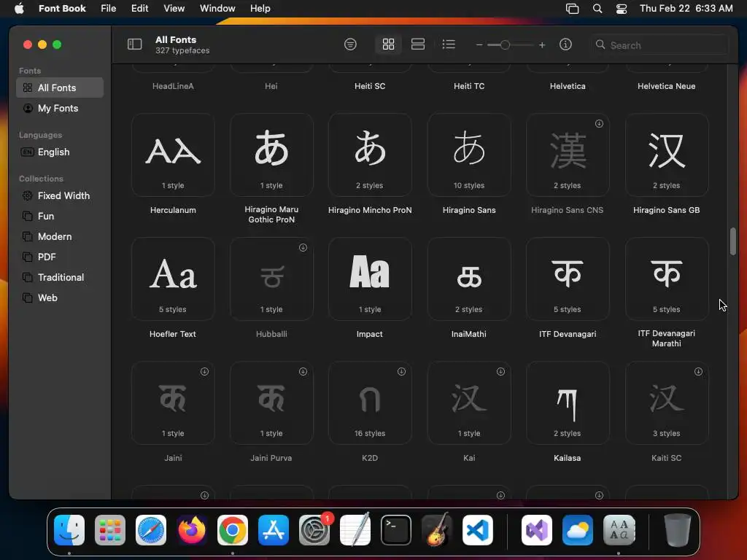Open the Window menu
Screen dimensions: 747x560
pos(217,8)
